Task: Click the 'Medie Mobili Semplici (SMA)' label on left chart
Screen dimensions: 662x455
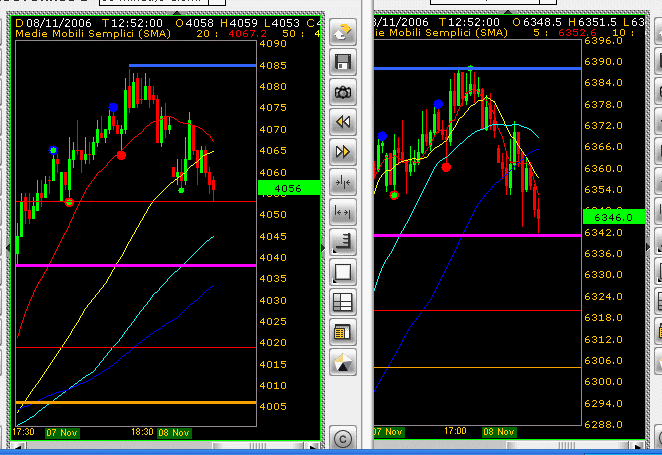Action: pyautogui.click(x=93, y=33)
